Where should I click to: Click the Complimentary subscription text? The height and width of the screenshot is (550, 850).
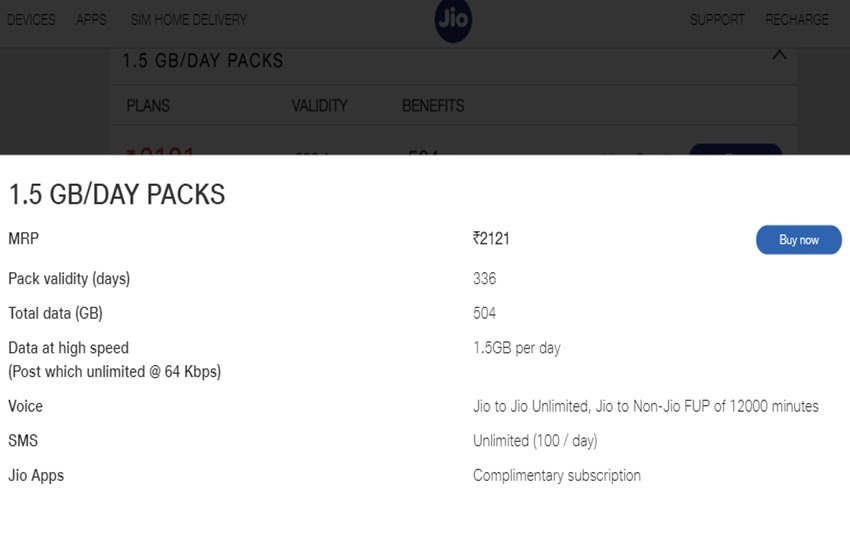(x=556, y=475)
